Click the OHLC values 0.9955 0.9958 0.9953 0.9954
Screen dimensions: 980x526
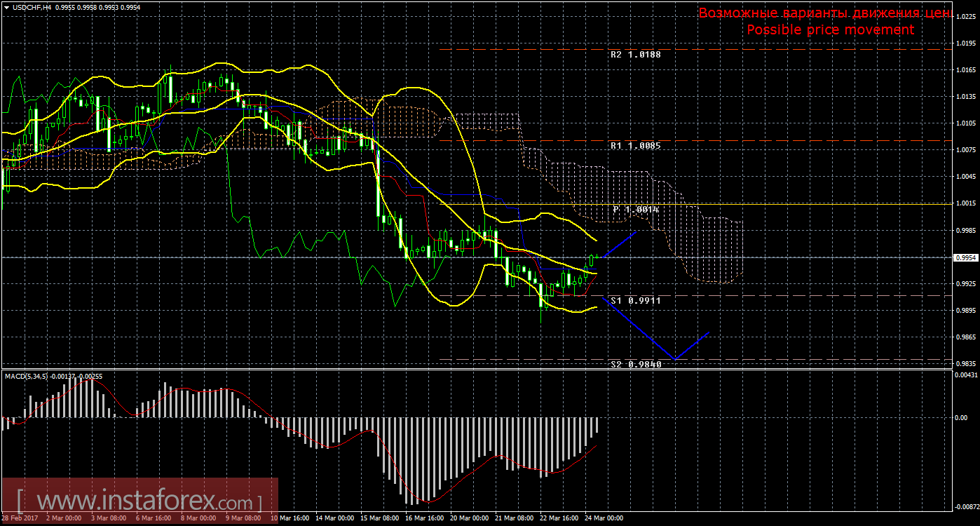98,7
